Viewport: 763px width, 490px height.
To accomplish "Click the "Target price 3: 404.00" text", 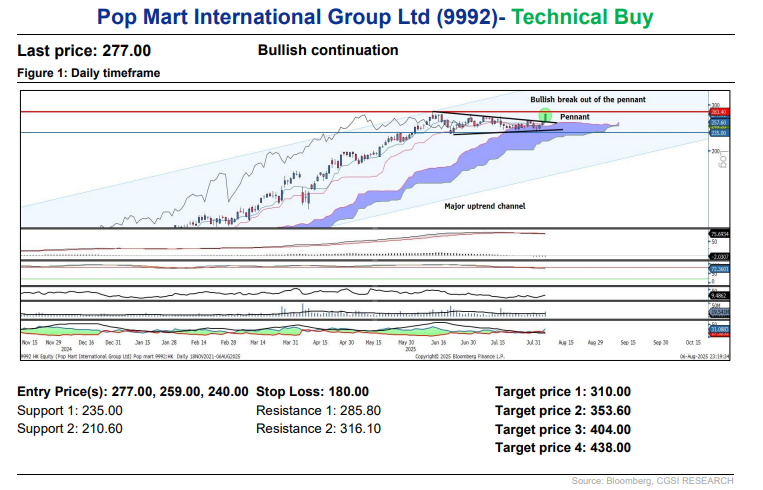I will point(563,430).
